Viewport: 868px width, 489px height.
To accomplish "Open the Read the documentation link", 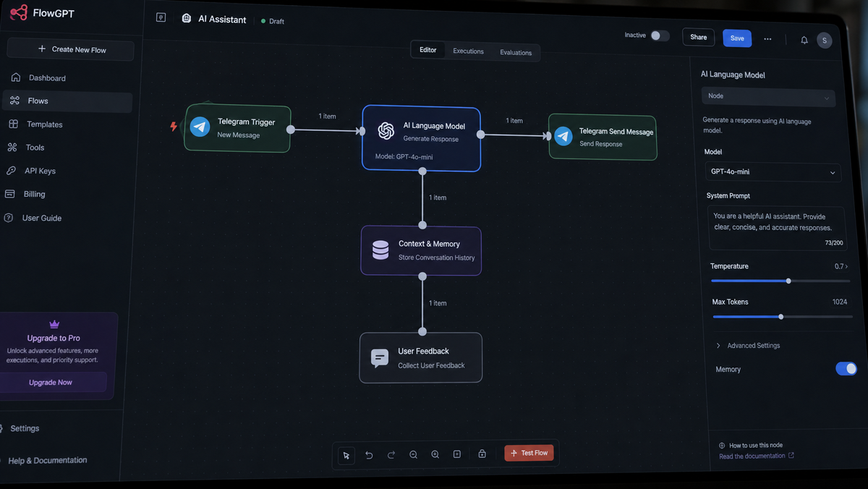I will [x=757, y=456].
